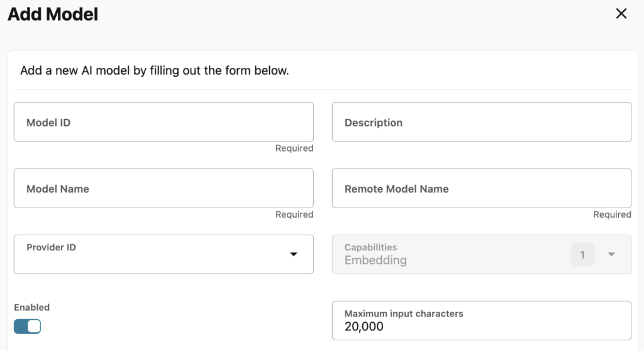Open the Provider ID dropdown

tap(164, 254)
